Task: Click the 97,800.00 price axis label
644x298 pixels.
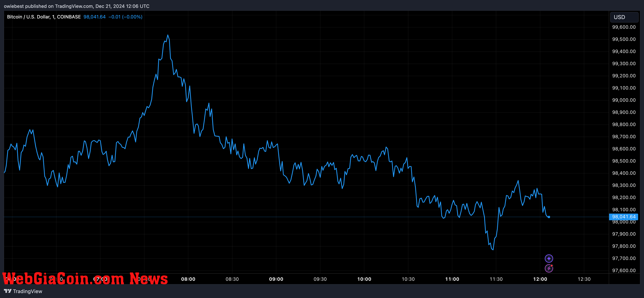Action: [x=624, y=246]
